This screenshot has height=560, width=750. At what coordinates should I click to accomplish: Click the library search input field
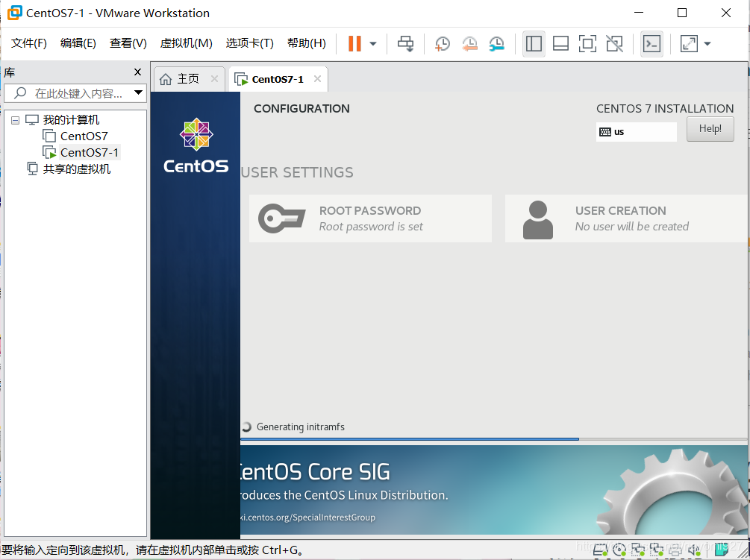coord(79,93)
